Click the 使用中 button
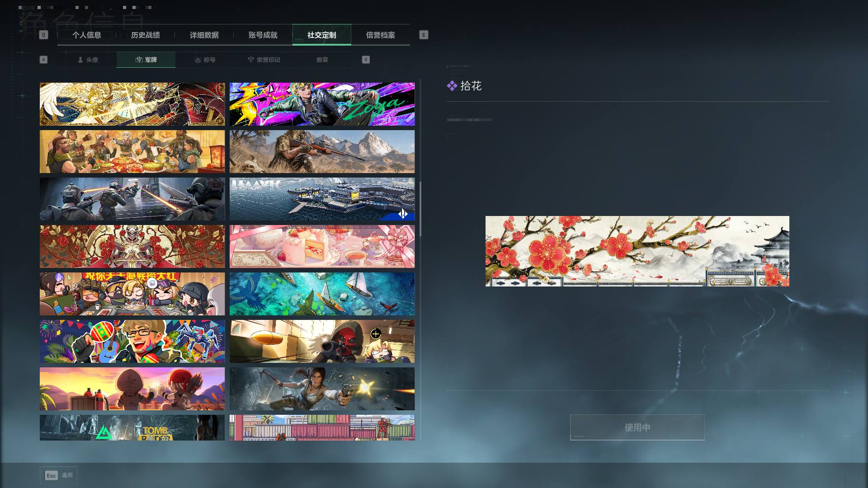 (637, 427)
